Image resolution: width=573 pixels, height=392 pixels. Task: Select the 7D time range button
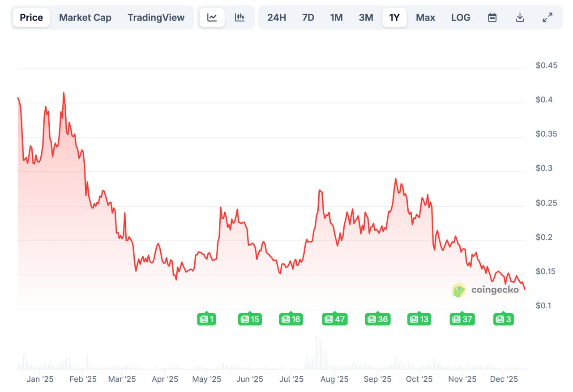(308, 17)
